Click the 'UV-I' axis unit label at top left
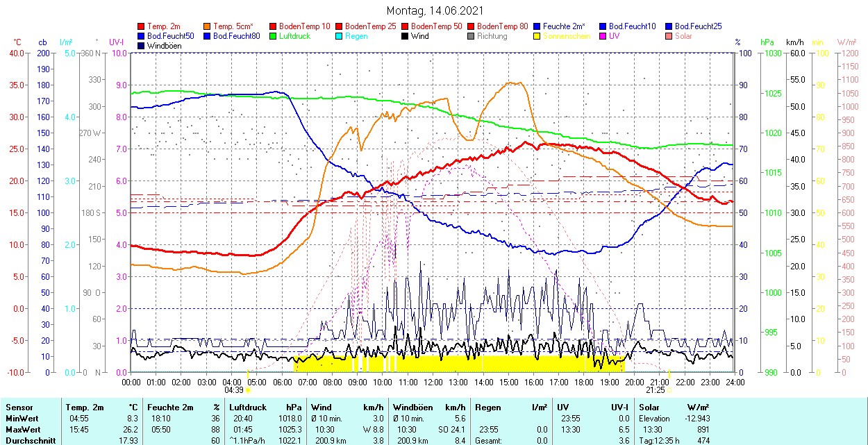This screenshot has height=445, width=868. [117, 42]
